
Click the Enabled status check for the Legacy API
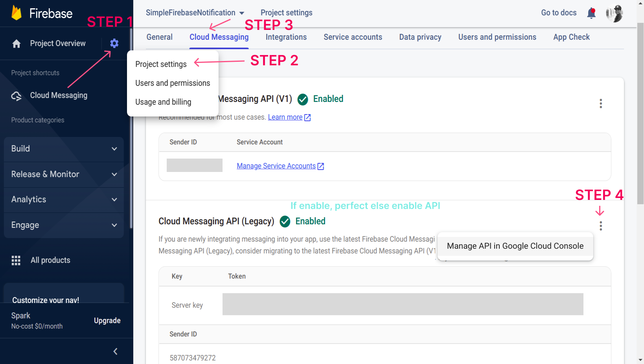click(x=285, y=222)
